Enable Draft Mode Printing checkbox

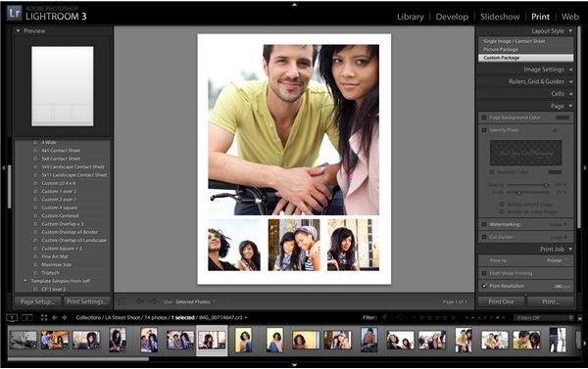pos(484,273)
